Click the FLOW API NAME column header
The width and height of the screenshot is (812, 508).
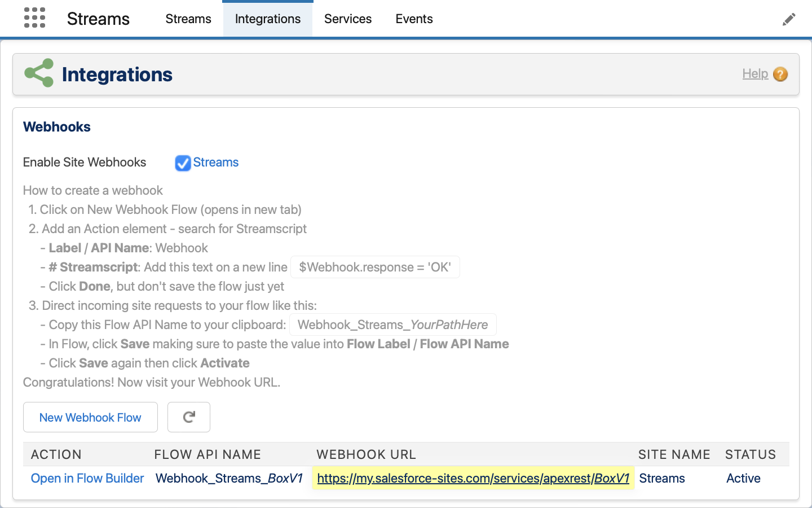[x=208, y=454]
